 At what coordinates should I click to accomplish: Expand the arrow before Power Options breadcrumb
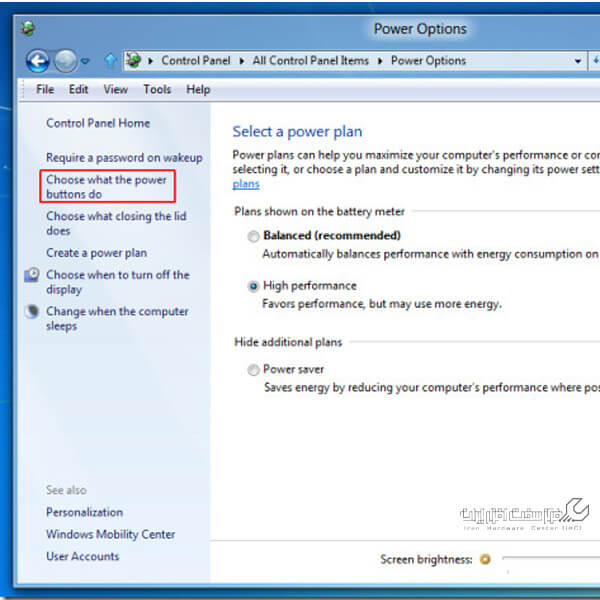point(380,61)
